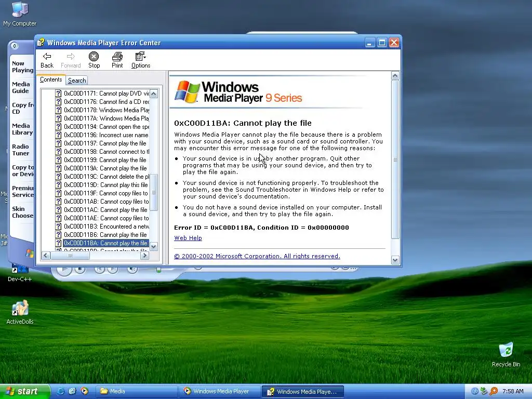The width and height of the screenshot is (532, 399).
Task: Click Media Player collapse arrow at top-left
Action: pos(14,46)
